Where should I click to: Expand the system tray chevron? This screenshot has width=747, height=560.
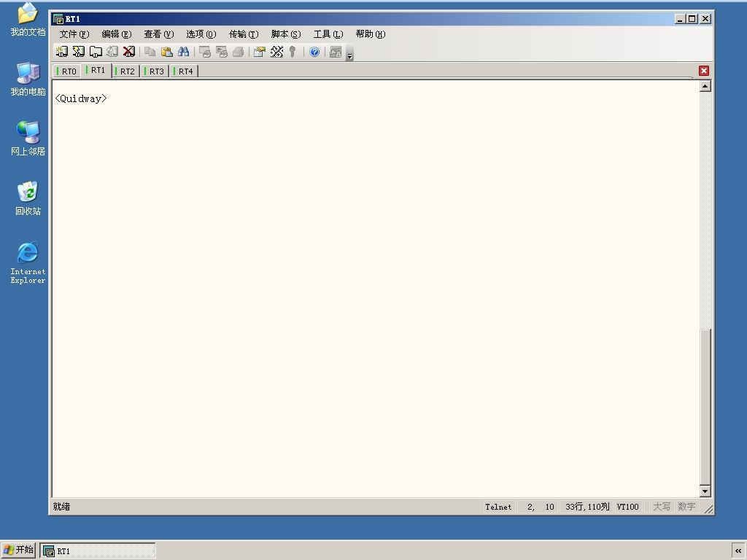coord(738,551)
